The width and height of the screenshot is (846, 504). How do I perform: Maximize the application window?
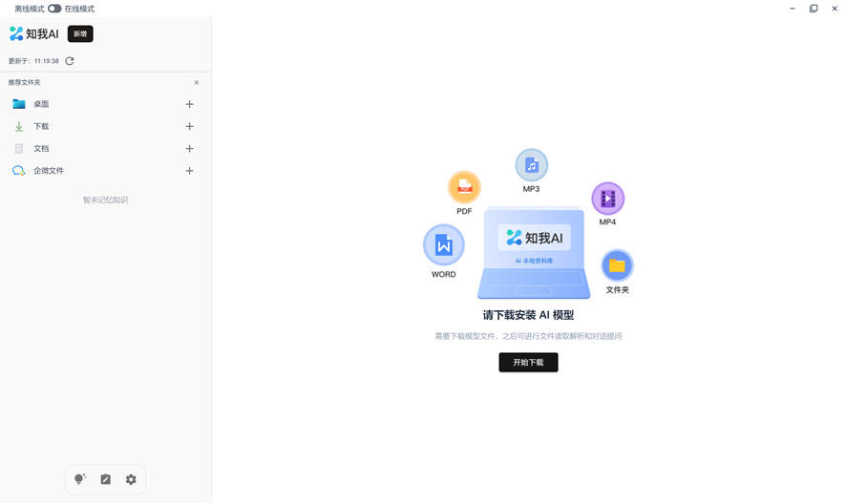(x=814, y=9)
